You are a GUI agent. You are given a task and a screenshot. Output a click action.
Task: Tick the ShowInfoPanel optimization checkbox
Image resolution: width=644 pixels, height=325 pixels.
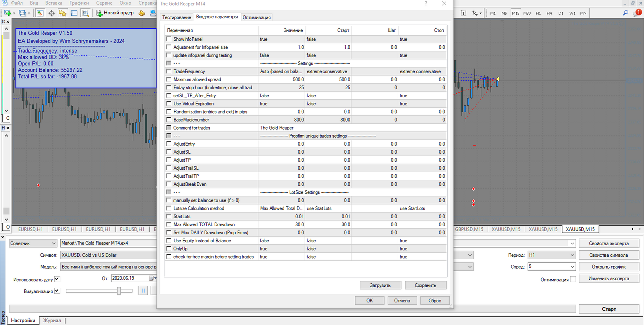(x=168, y=39)
